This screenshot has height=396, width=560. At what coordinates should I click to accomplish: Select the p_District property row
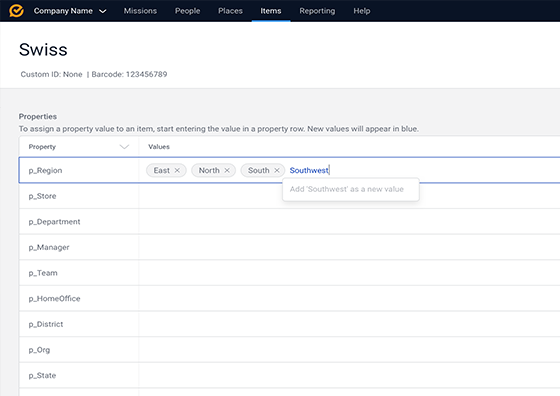click(289, 324)
